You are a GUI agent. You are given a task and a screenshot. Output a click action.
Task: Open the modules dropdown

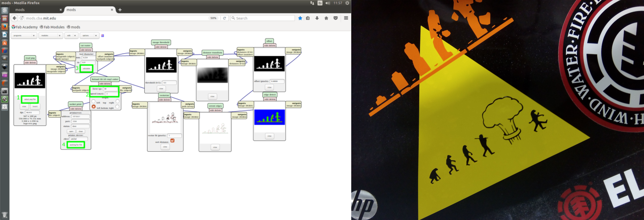51,36
